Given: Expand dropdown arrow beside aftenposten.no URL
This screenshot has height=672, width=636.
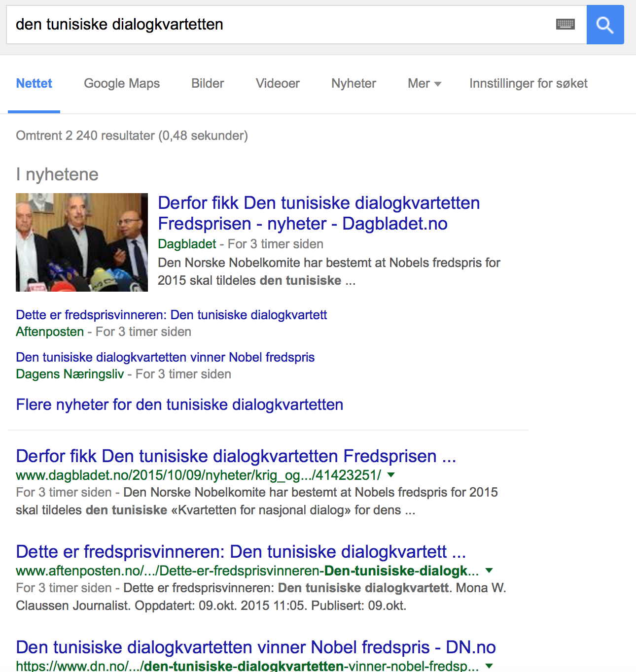Looking at the screenshot, I should [489, 571].
